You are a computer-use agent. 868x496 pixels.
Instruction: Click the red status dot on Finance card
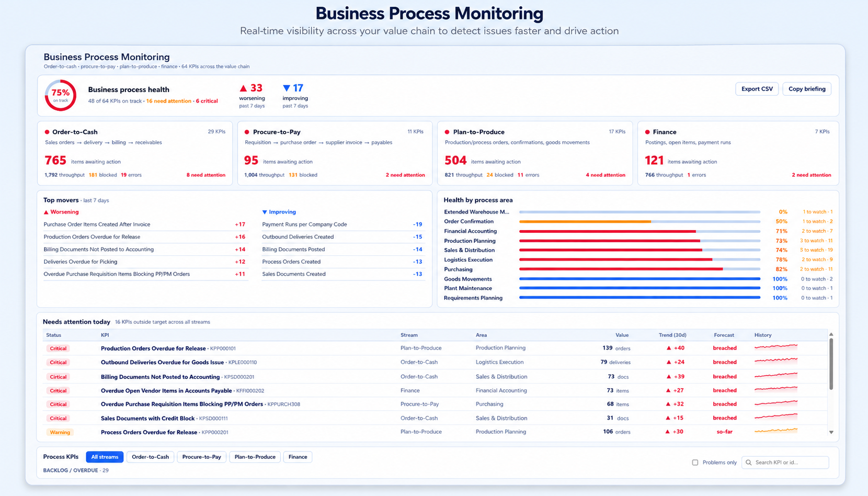point(647,132)
